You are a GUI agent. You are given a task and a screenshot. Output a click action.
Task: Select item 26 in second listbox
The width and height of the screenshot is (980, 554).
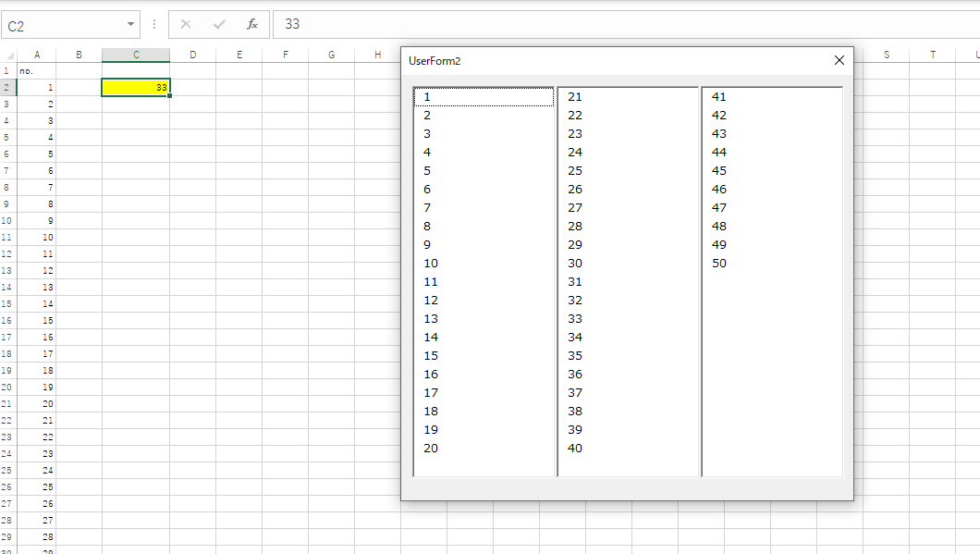coord(628,190)
